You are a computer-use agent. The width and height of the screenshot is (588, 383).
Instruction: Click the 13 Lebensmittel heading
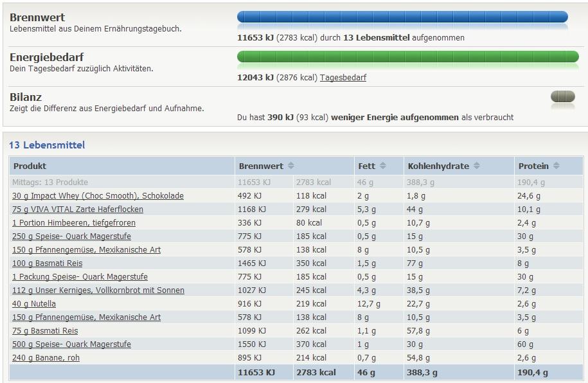click(x=47, y=145)
